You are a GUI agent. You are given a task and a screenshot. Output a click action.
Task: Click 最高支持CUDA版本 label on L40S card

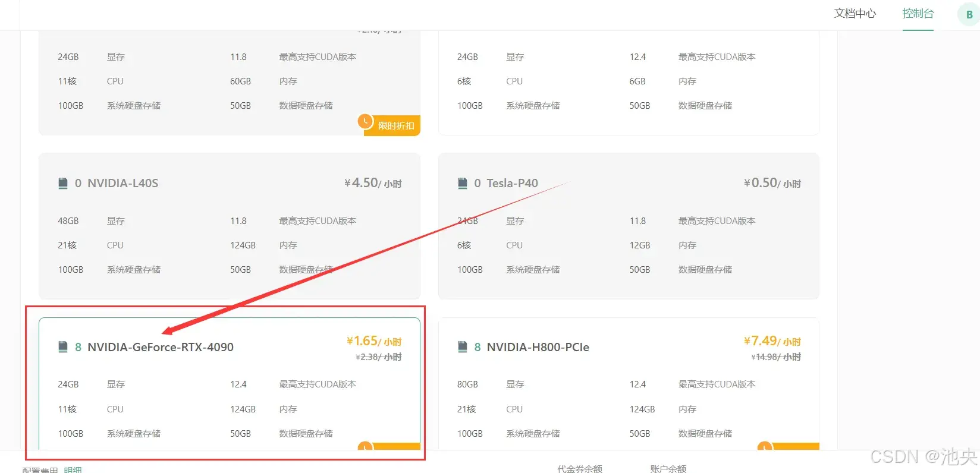(318, 221)
